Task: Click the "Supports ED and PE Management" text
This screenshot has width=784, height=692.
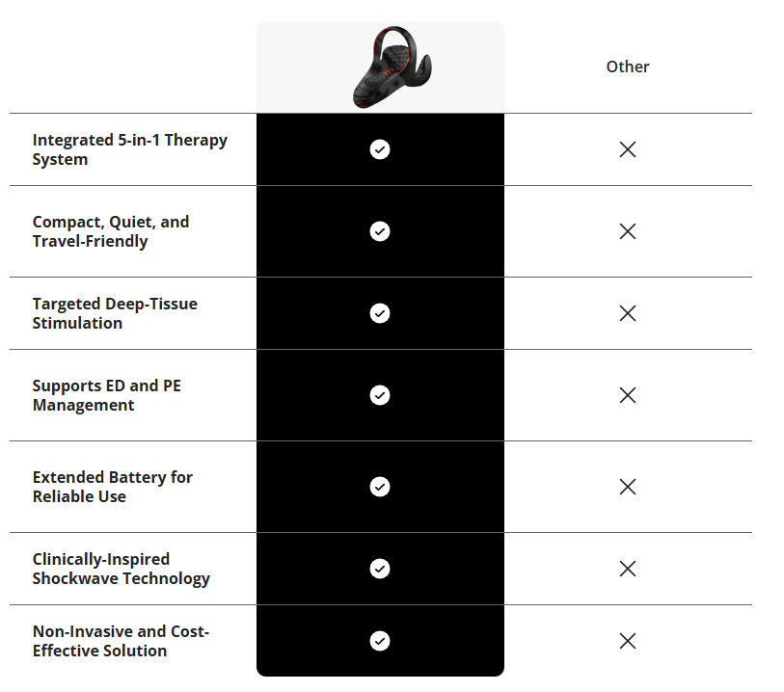Action: tap(106, 395)
